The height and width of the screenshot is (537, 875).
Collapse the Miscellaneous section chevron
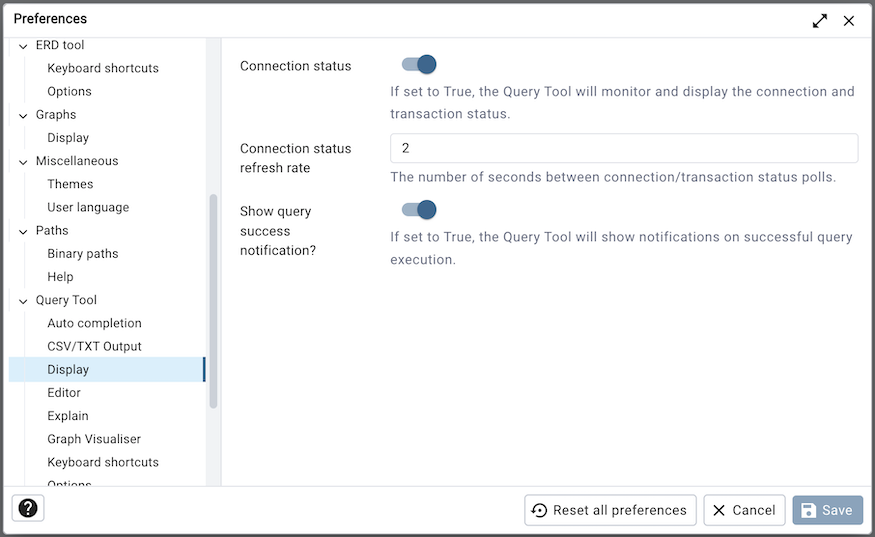(x=22, y=162)
